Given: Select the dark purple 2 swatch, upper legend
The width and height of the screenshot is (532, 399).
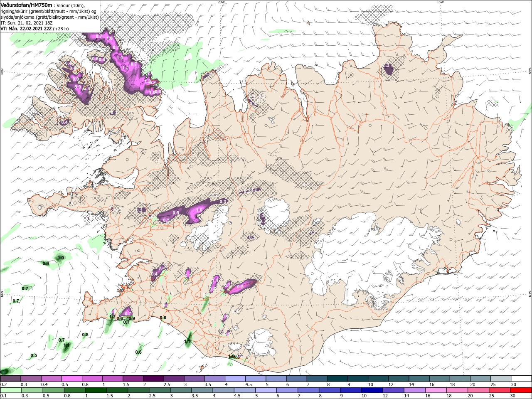Looking at the screenshot, I should 153,379.
